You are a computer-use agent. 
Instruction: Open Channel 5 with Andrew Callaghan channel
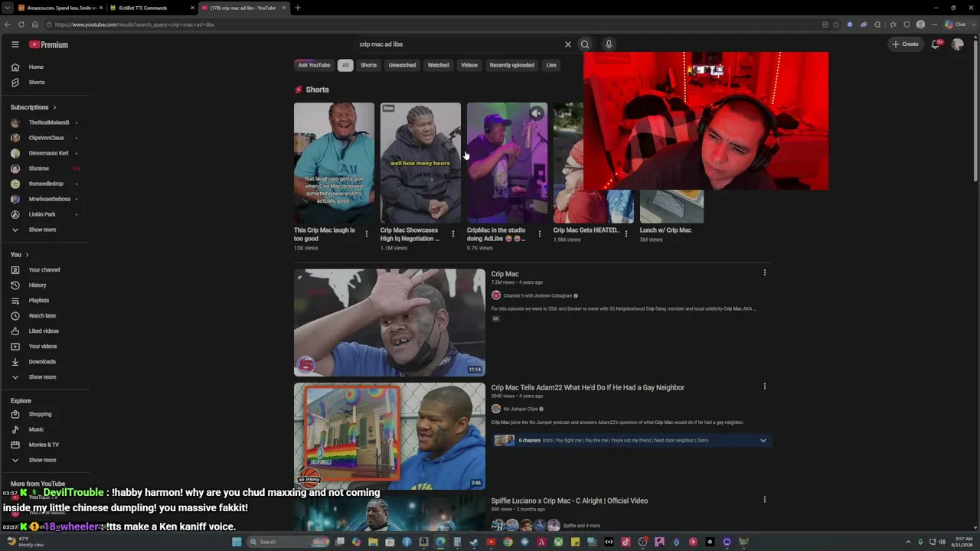(x=538, y=295)
